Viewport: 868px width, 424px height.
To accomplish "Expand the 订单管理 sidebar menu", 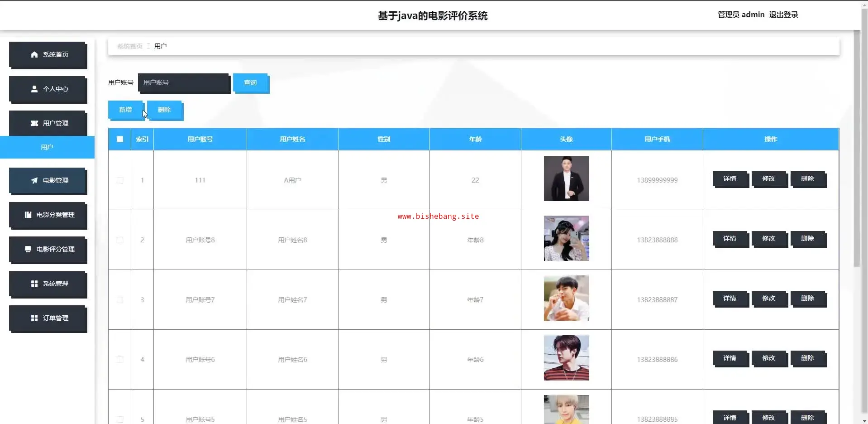I will coord(48,318).
